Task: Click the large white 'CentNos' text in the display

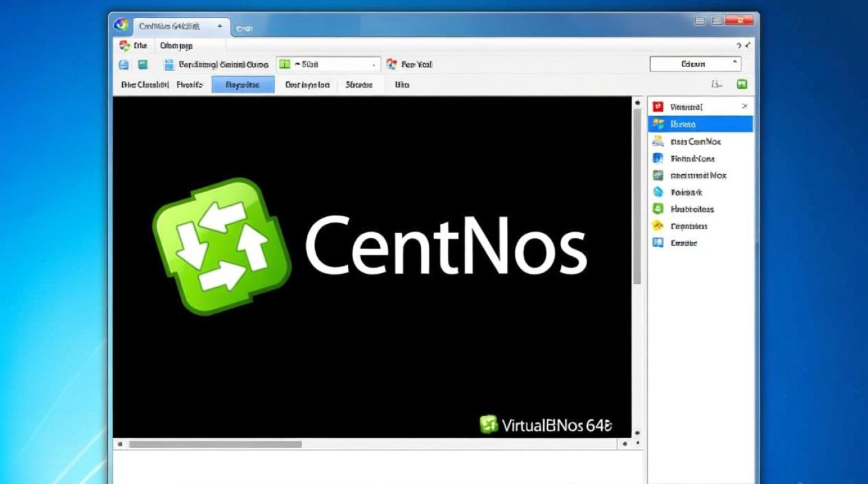Action: point(446,246)
